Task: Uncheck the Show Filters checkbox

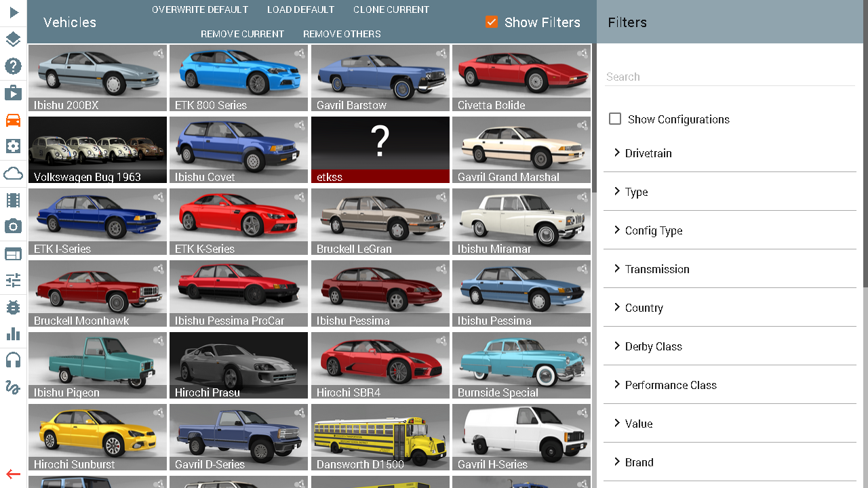Action: 492,22
